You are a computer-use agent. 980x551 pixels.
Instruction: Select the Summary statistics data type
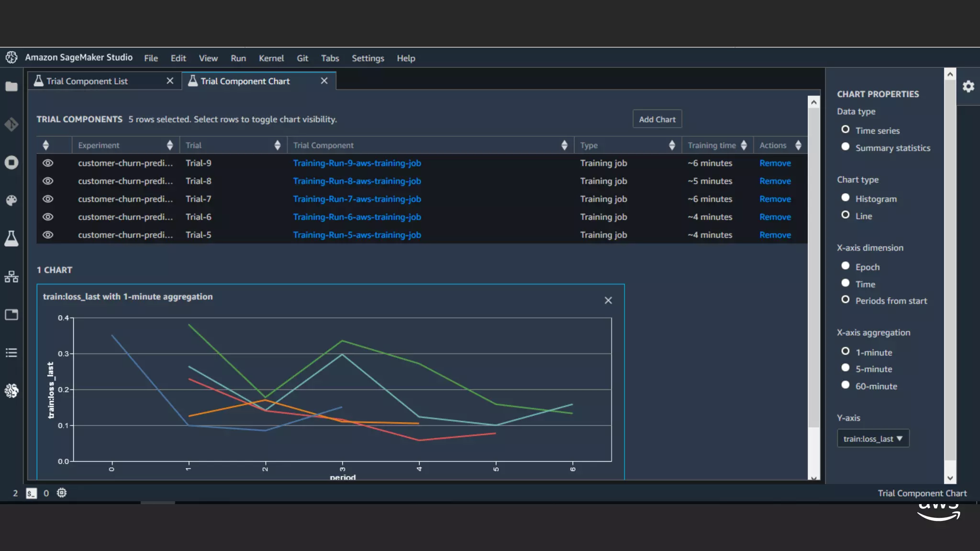coord(846,147)
